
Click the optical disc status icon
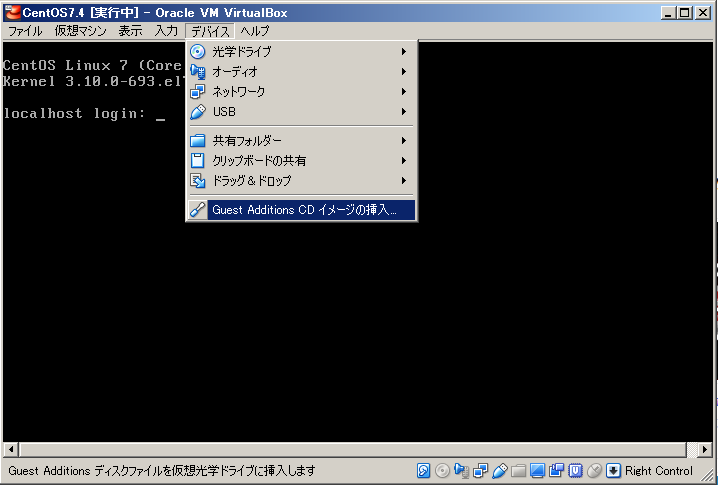[x=442, y=470]
